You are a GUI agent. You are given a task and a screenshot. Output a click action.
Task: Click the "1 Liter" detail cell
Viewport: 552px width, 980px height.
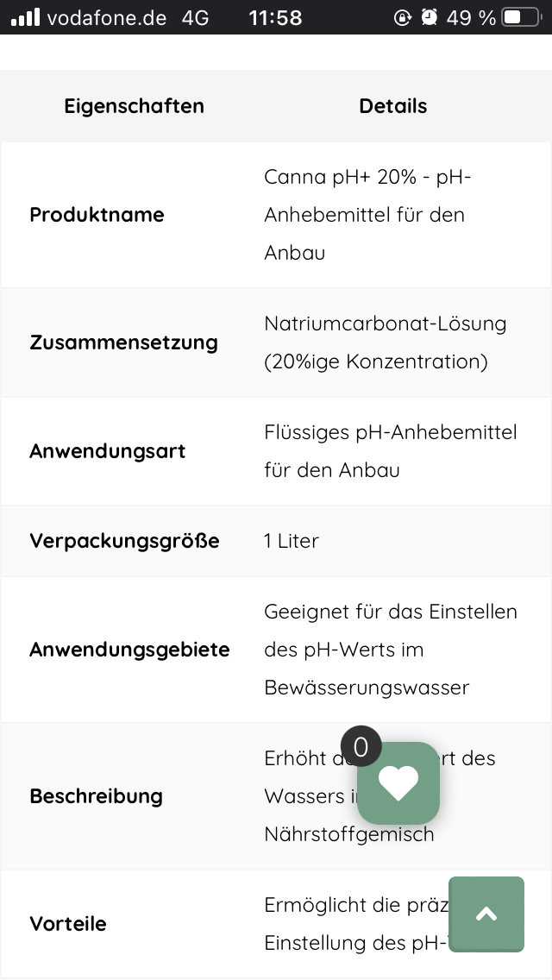tap(292, 541)
